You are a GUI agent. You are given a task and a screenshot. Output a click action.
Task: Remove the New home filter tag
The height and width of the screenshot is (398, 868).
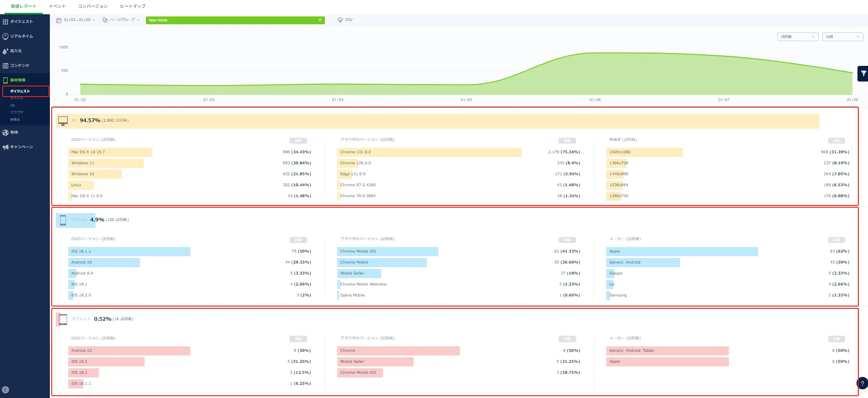(320, 20)
